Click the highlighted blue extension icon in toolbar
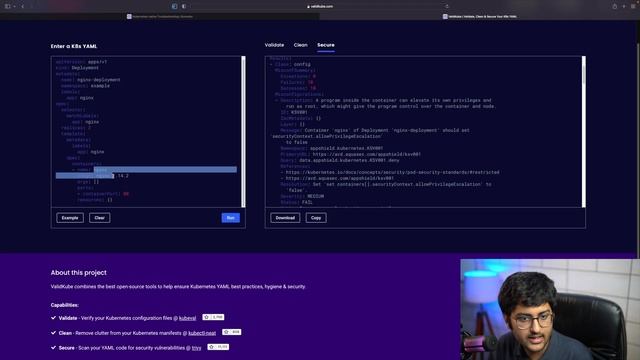The image size is (640, 360). click(x=175, y=7)
